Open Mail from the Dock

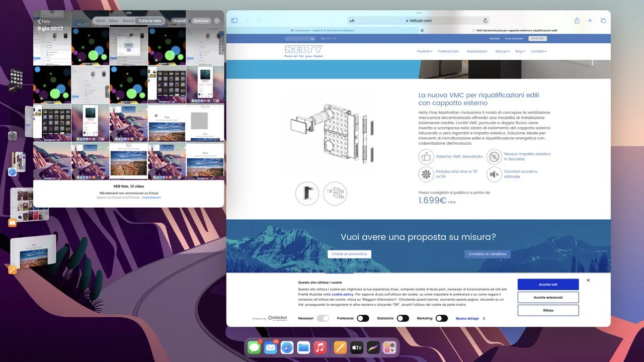click(x=270, y=347)
